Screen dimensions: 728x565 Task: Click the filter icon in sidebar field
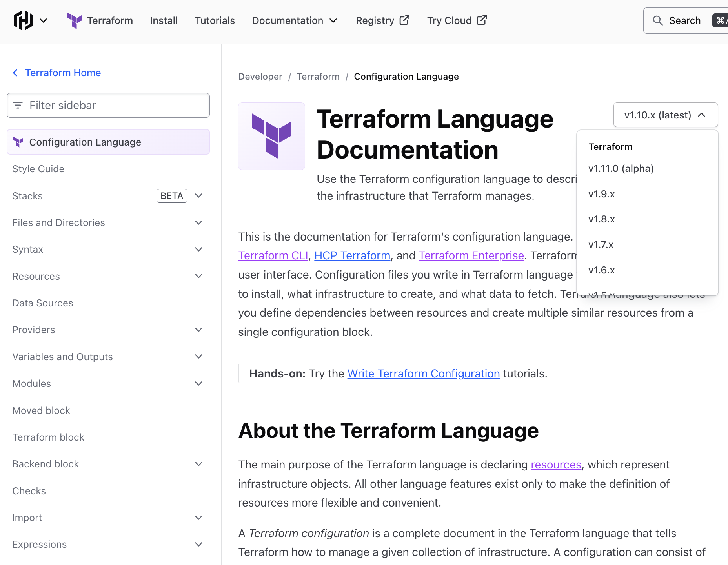(18, 105)
